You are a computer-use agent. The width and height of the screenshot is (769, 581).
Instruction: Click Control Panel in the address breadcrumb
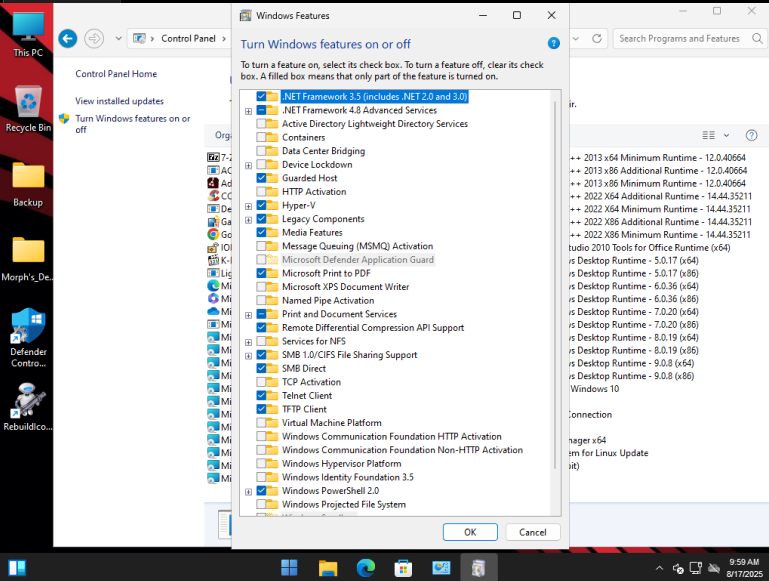coord(188,38)
